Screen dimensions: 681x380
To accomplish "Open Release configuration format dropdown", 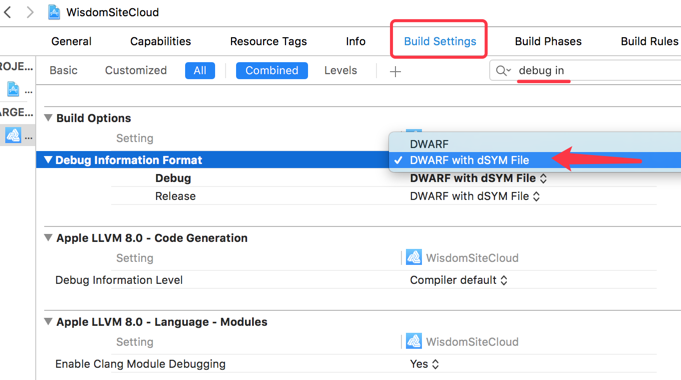I will click(475, 196).
